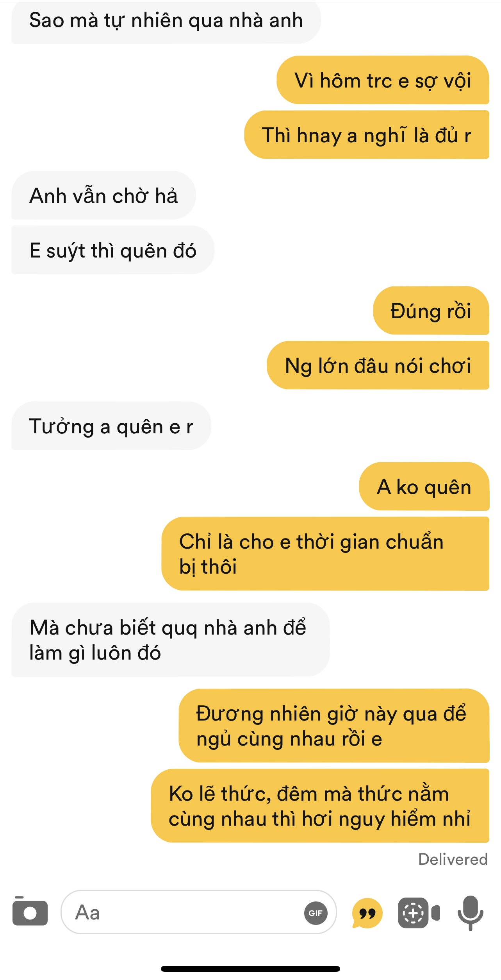501x980 pixels.
Task: Tap the "E suýt thì quên đó" message
Action: pos(113,250)
